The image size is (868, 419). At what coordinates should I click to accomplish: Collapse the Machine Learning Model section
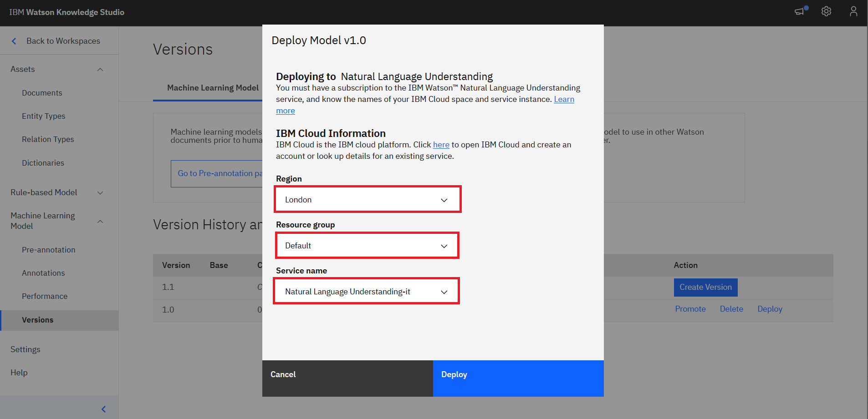100,221
